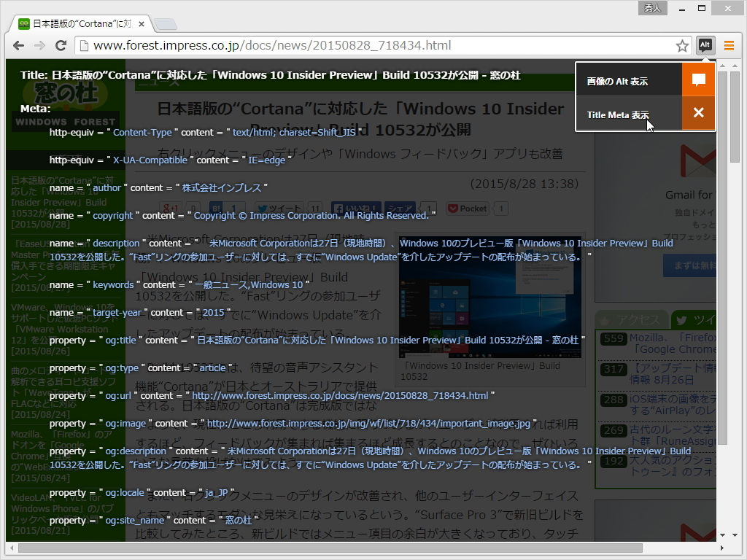Click the 窓の杜 WINDOWS FOREST site logo
This screenshot has width=747, height=560.
point(65,104)
